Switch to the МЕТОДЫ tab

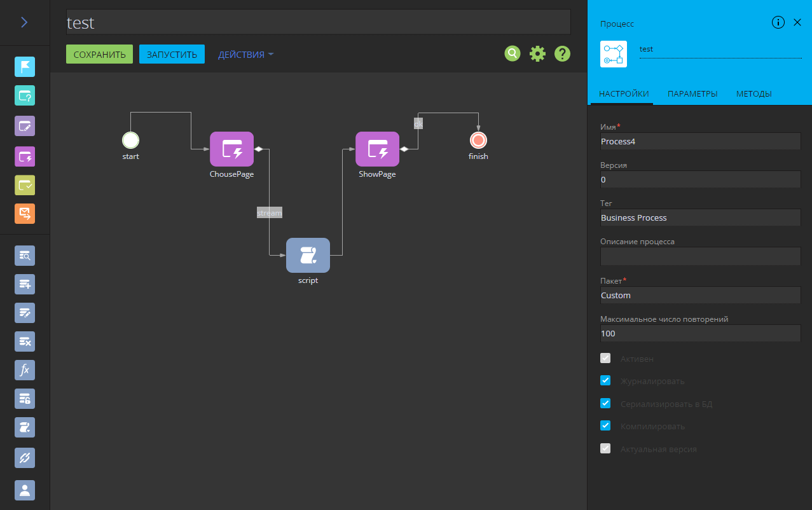click(754, 93)
